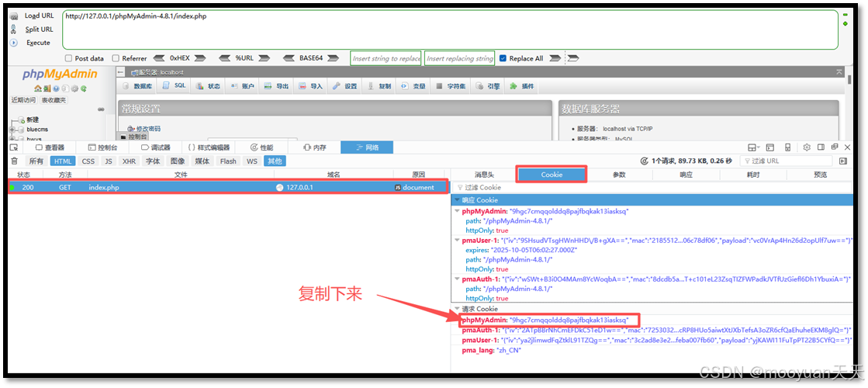
Task: Toggle the CSS request filter
Action: click(x=88, y=161)
